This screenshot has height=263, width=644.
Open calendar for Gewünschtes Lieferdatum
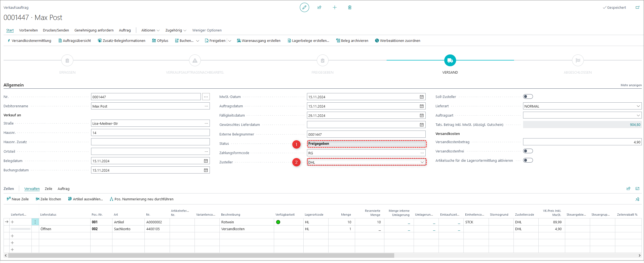[422, 125]
